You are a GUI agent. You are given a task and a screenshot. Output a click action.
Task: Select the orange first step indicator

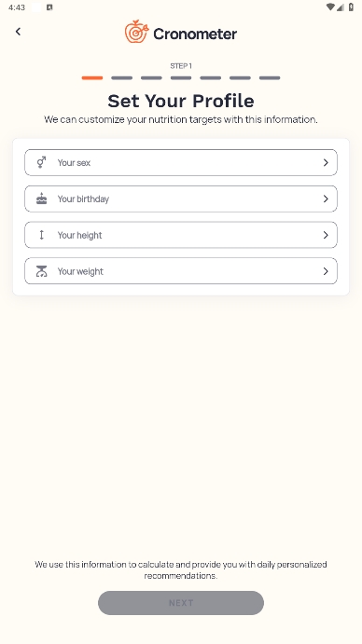click(92, 77)
